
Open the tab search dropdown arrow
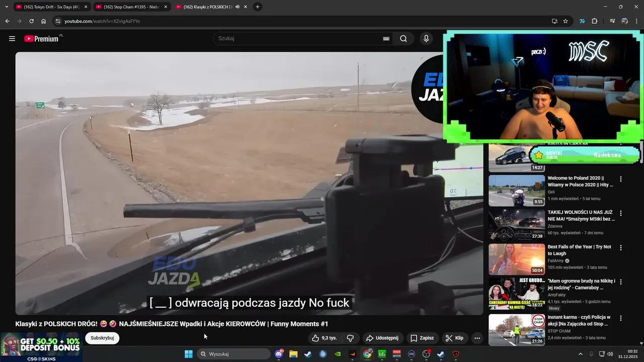point(7,7)
